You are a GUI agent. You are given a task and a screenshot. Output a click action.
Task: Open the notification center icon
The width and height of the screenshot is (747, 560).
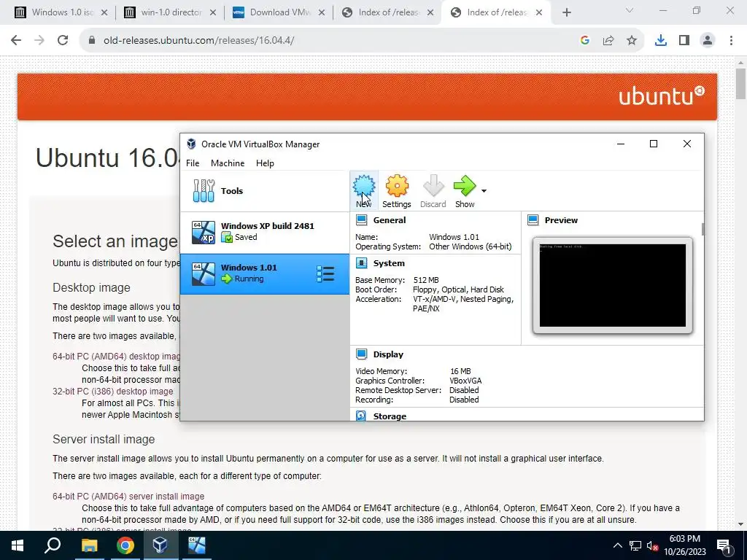point(724,545)
